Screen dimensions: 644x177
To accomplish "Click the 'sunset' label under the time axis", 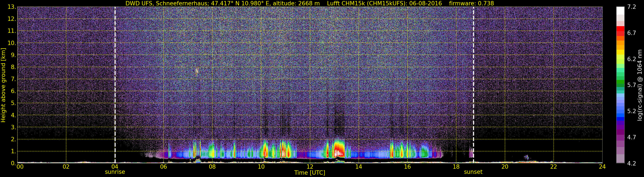I will click(473, 172).
